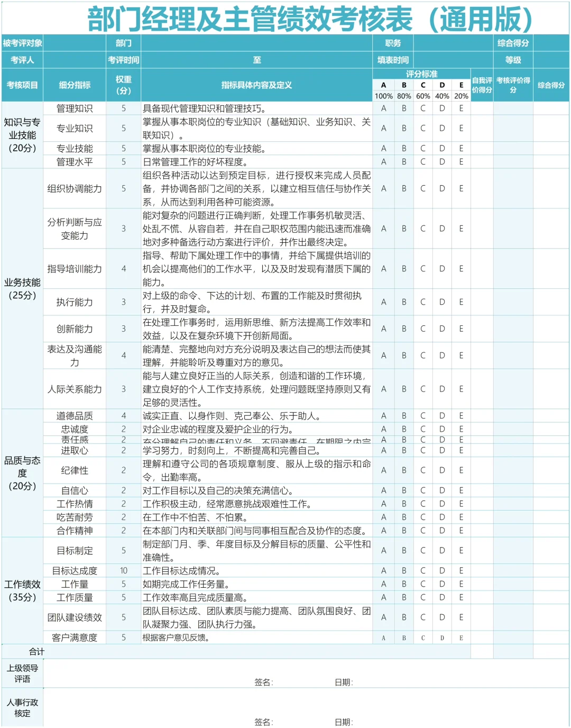Screen dimensions: 571x728
Task: Select the 纪律性 indicator cell
Action: 75,470
